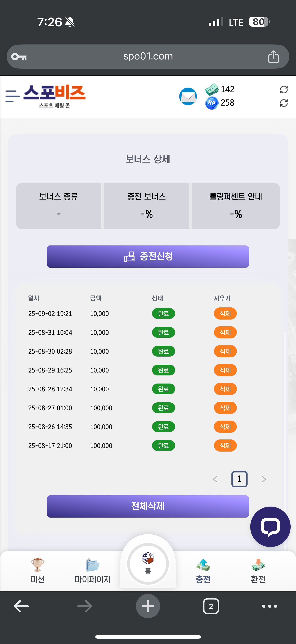Select page 1 in pagination
This screenshot has height=644, width=296.
pos(239,479)
